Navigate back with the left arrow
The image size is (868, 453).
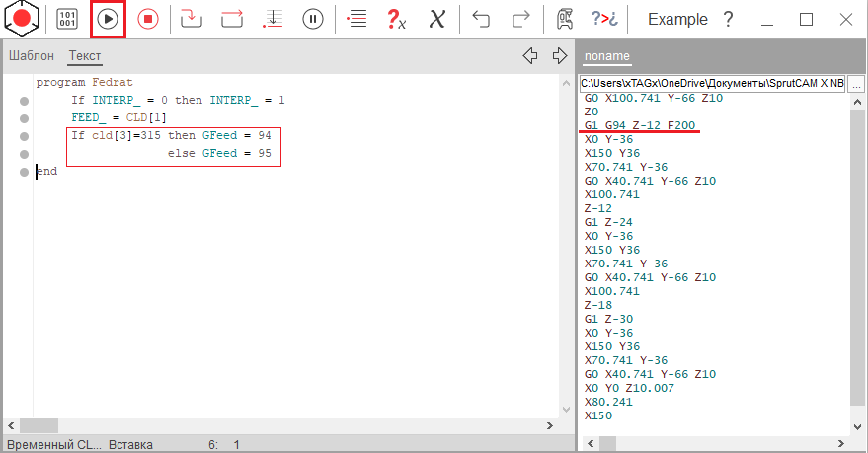point(529,55)
